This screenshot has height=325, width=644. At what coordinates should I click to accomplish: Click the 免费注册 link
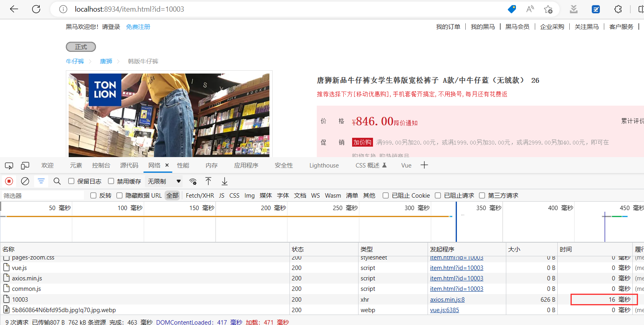(x=138, y=27)
